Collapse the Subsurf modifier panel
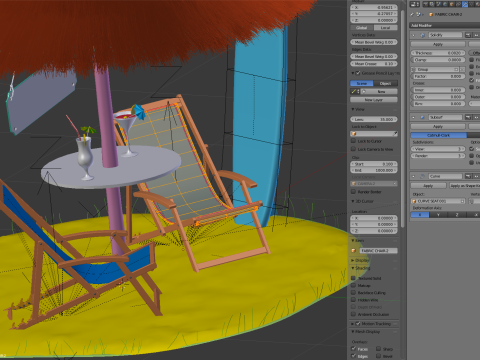Viewport: 480px width, 360px height. tap(414, 117)
